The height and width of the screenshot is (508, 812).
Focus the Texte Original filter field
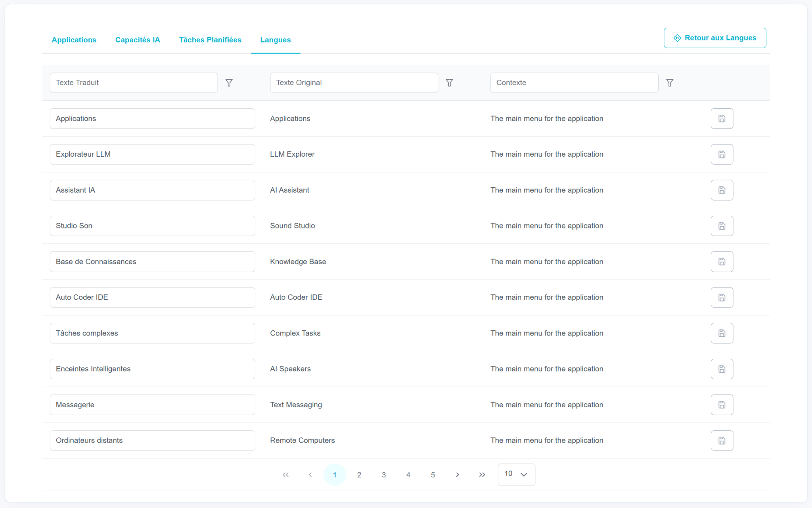pos(354,82)
